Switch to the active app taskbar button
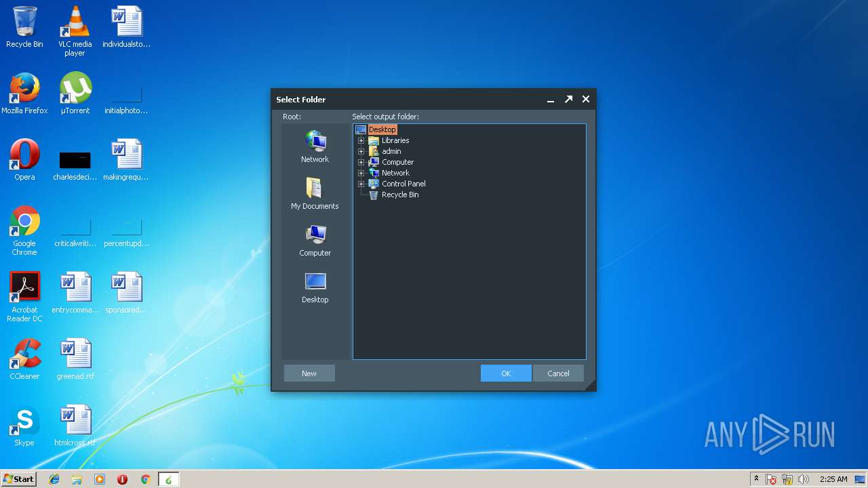Screen dimensions: 868x488 pyautogui.click(x=168, y=479)
